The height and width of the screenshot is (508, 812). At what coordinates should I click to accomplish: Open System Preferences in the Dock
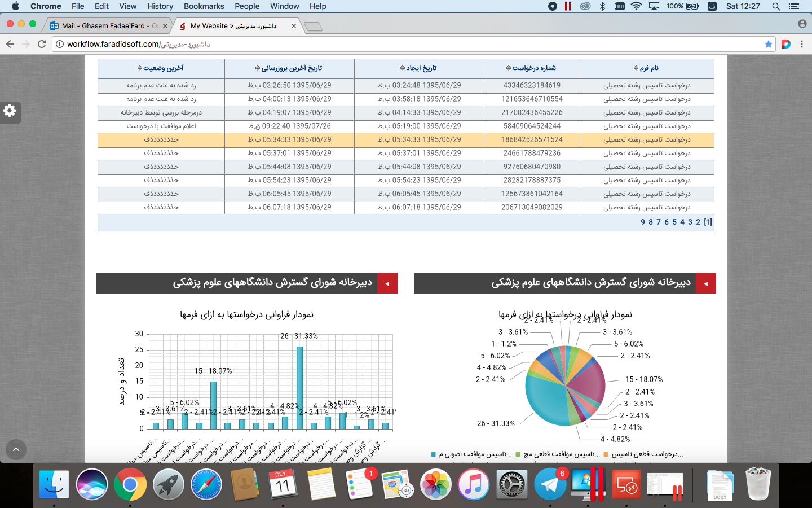pyautogui.click(x=512, y=484)
